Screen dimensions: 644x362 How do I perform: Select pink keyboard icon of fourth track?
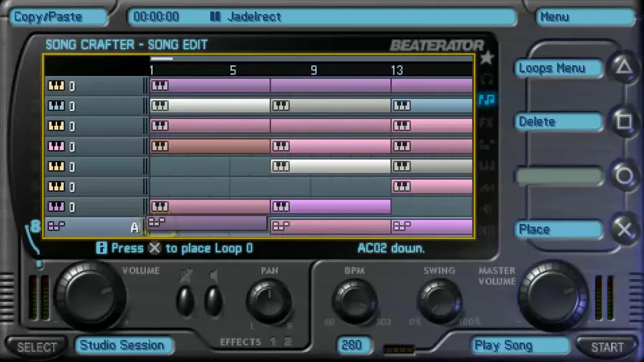pyautogui.click(x=57, y=146)
